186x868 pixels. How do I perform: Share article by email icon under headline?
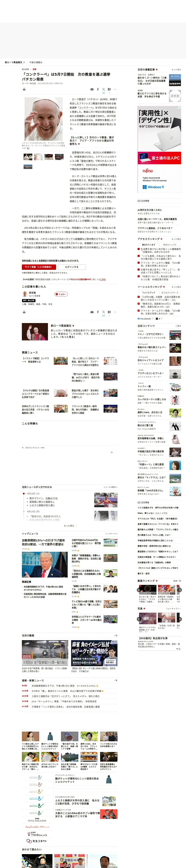(92, 89)
